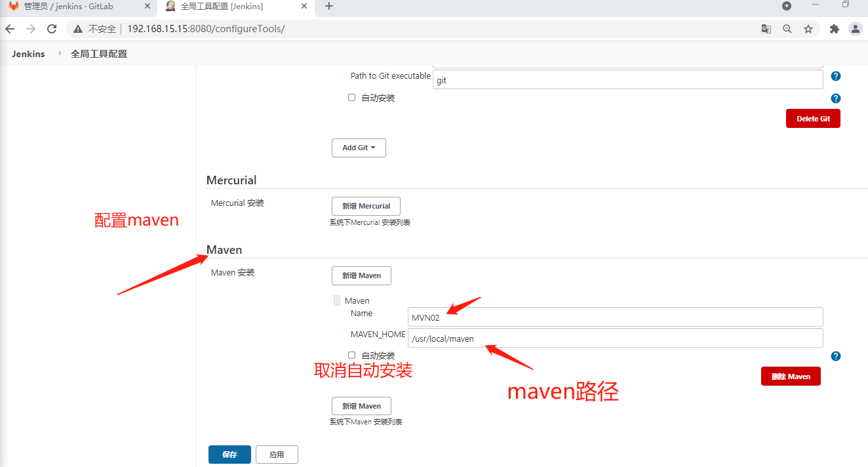868x467 pixels.
Task: Click the Delete Git button
Action: pos(813,119)
